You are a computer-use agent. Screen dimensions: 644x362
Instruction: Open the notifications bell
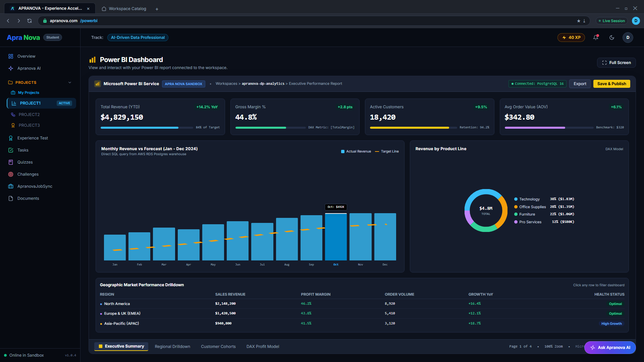pos(596,38)
